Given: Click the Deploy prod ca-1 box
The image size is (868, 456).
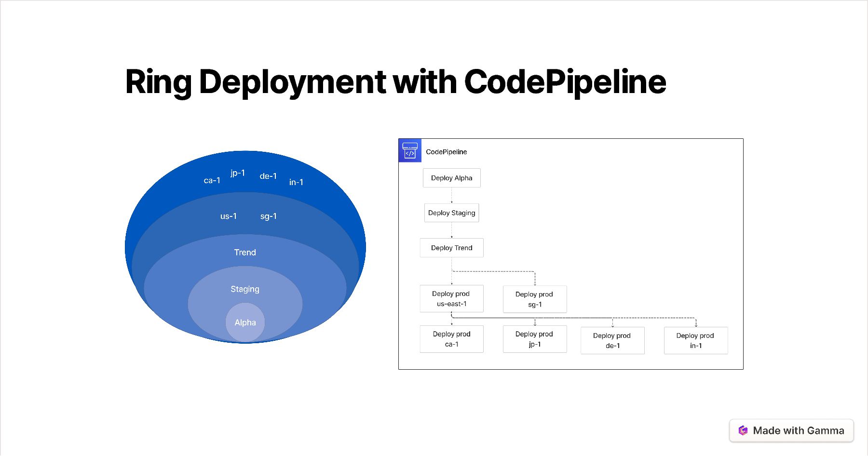Looking at the screenshot, I should coord(452,339).
